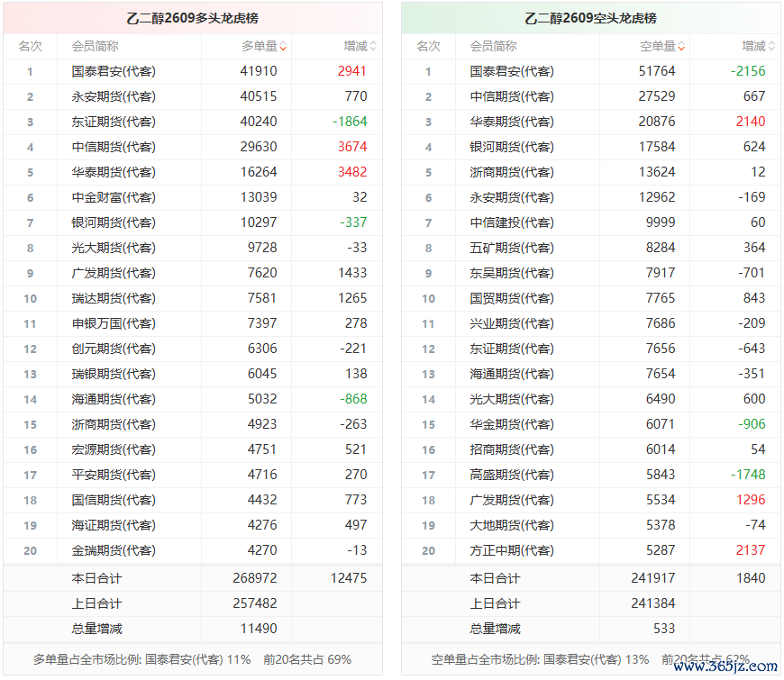The image size is (784, 680).
Task: Click short volume value 51764
Action: [657, 71]
